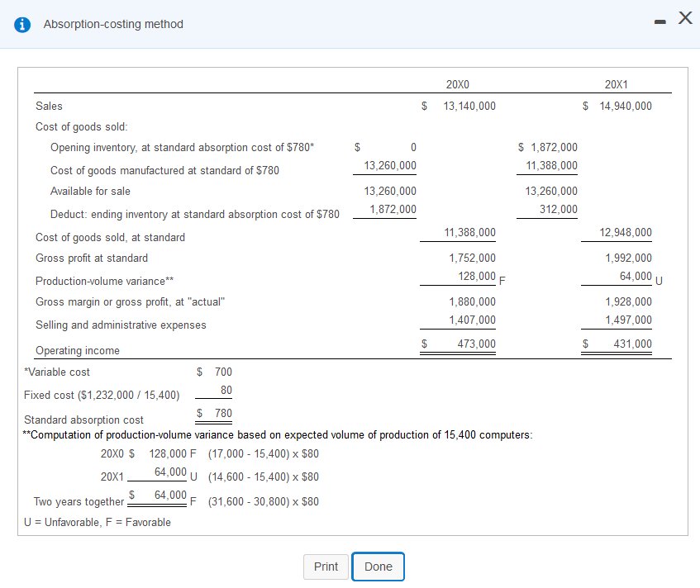Click the 431,000 operating income value
Screen dimensions: 700x588
pos(633,344)
